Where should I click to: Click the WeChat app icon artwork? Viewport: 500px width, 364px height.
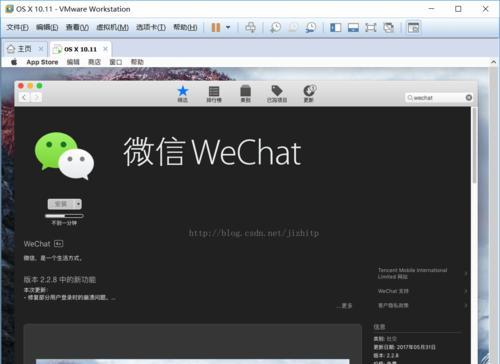tap(64, 156)
